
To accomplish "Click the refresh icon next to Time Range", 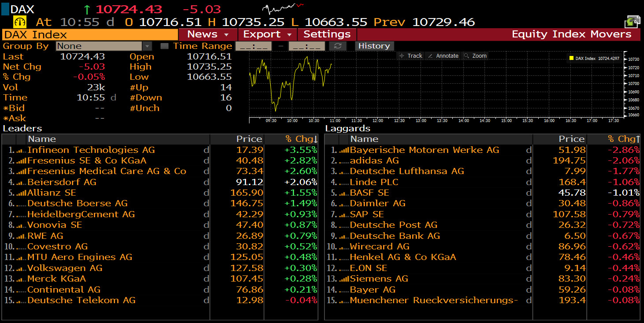I will coord(338,46).
